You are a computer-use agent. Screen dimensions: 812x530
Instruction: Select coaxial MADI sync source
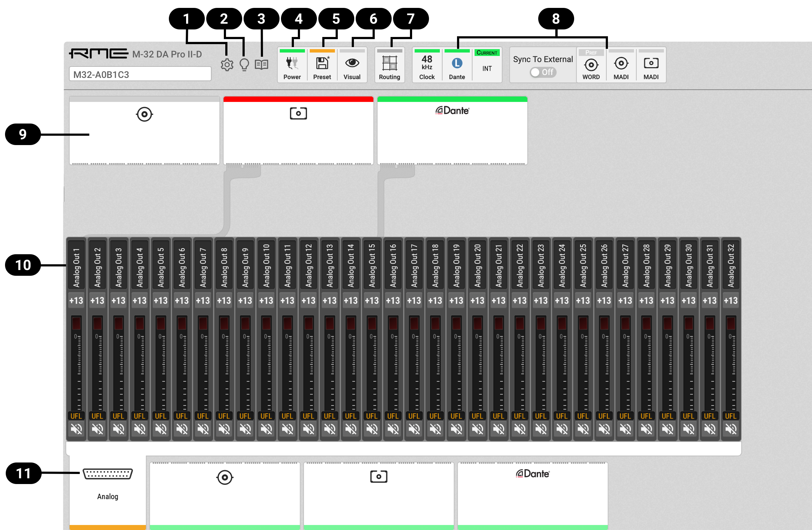pyautogui.click(x=621, y=65)
